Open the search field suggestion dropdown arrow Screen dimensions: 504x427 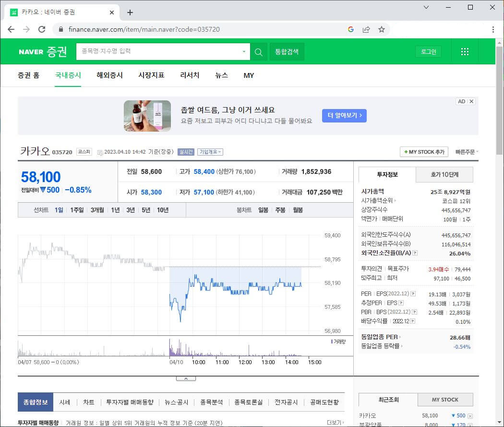point(244,51)
